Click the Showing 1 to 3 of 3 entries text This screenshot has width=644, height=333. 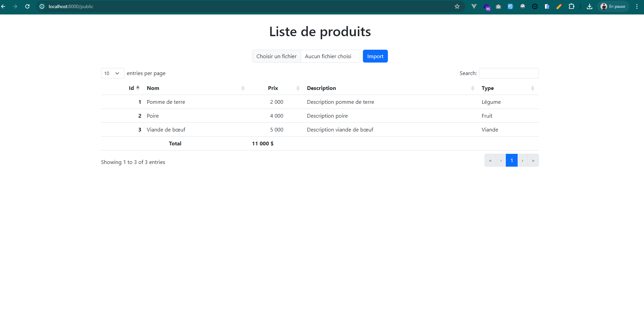click(x=133, y=162)
